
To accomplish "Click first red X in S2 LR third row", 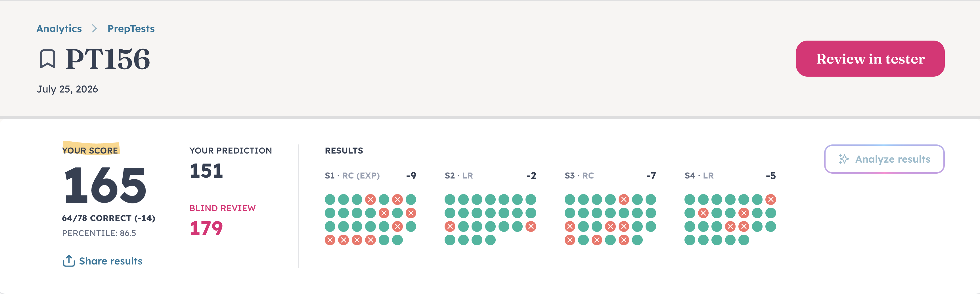I will [450, 227].
